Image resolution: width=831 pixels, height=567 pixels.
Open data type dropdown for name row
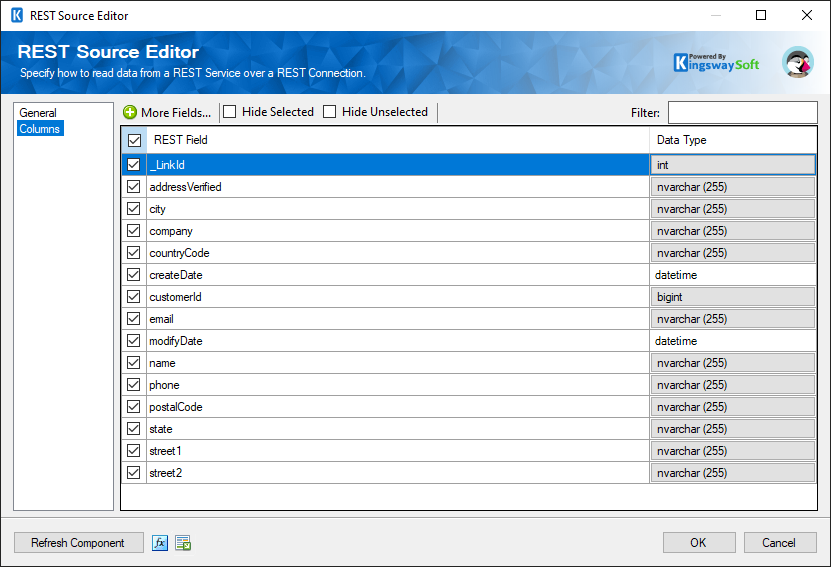[733, 363]
